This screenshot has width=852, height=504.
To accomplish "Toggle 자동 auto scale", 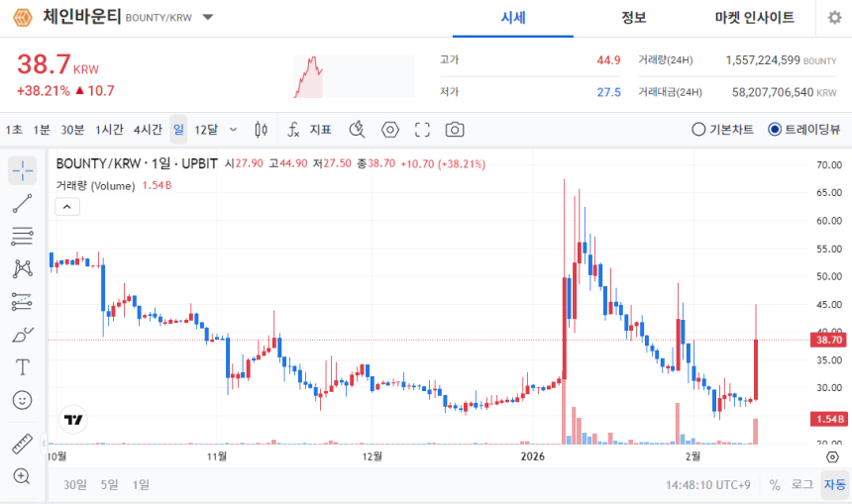I will coord(835,484).
